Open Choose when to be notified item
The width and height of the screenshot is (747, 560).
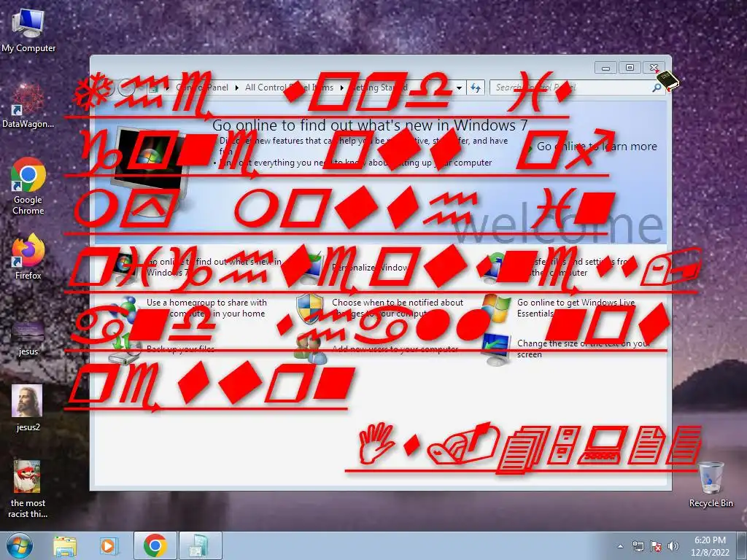click(398, 308)
